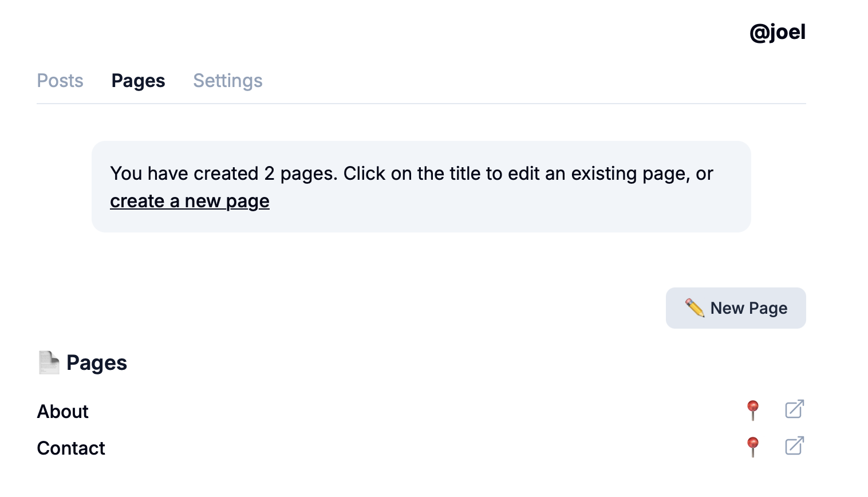
Task: Toggle the pin icon for the About page
Action: (753, 410)
